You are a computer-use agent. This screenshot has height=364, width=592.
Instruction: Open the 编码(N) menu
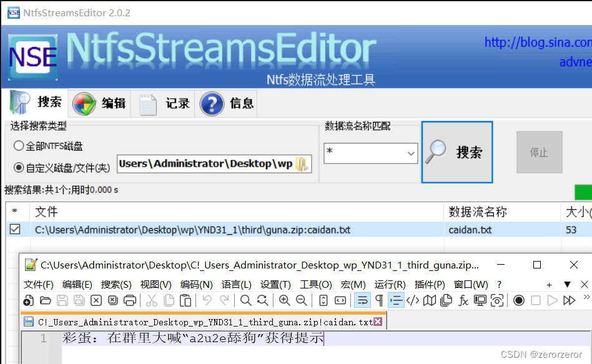click(x=196, y=285)
